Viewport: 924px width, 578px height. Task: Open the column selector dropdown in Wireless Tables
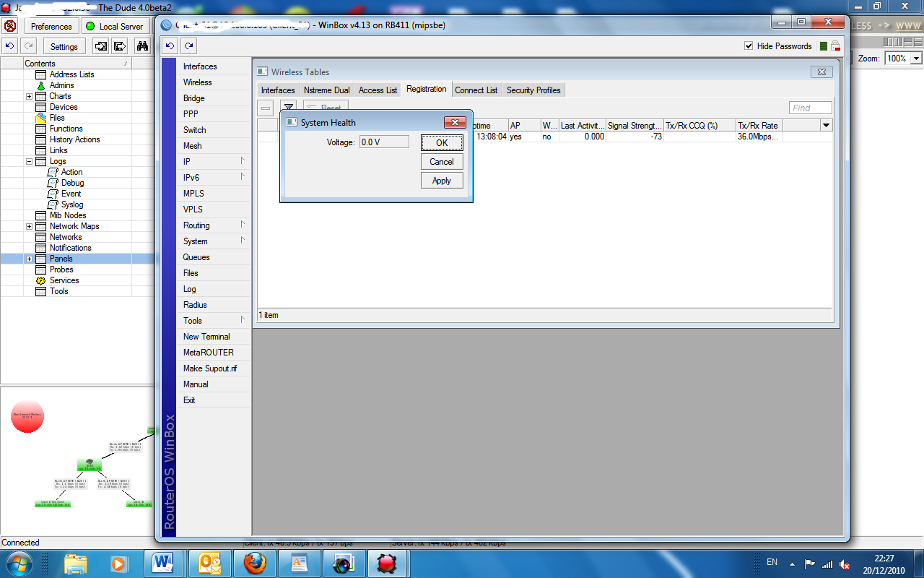826,125
